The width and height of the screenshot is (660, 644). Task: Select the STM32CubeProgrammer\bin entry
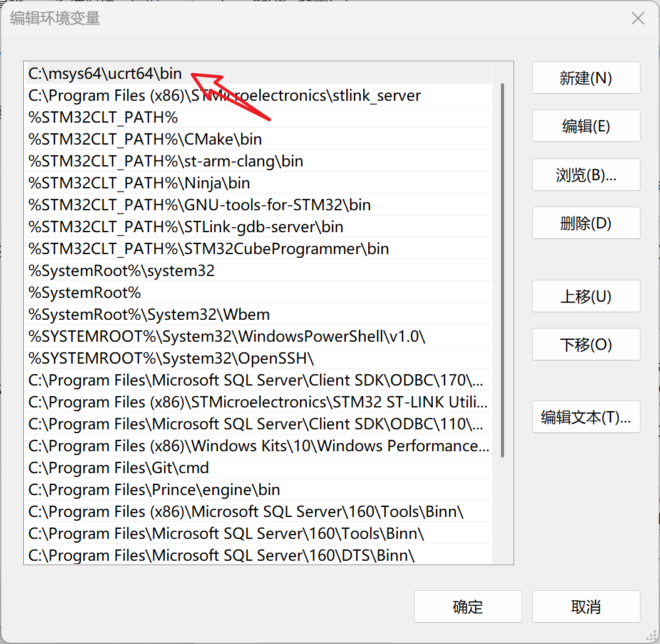(258, 248)
